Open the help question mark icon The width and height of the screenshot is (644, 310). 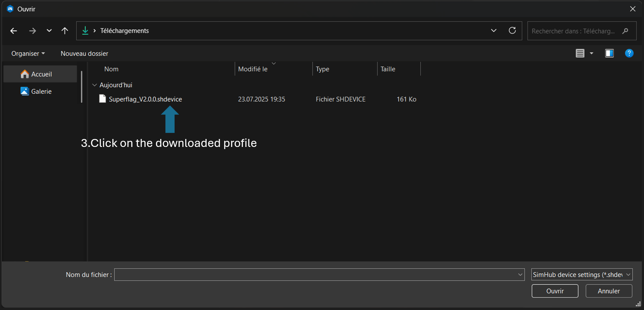pos(629,53)
